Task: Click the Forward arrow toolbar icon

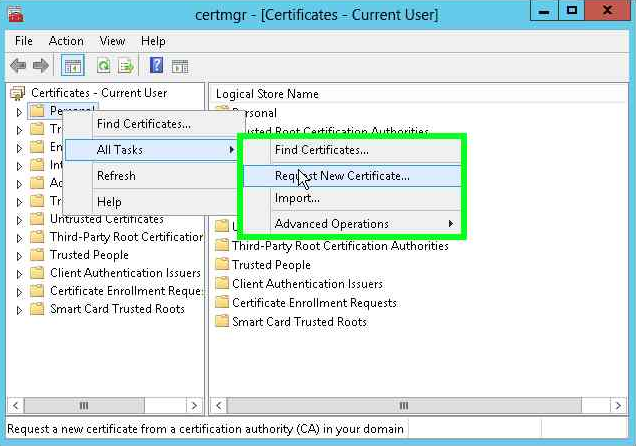Action: click(x=41, y=65)
